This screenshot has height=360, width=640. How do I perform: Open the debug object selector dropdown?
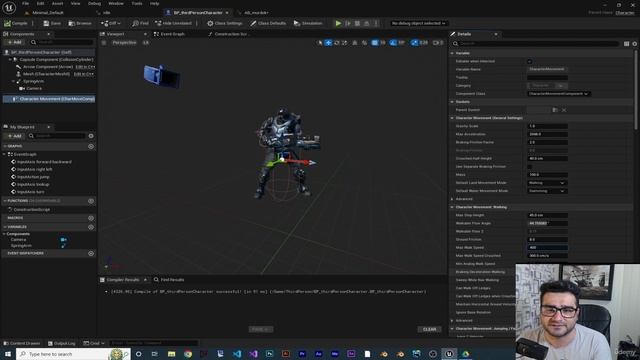point(418,23)
